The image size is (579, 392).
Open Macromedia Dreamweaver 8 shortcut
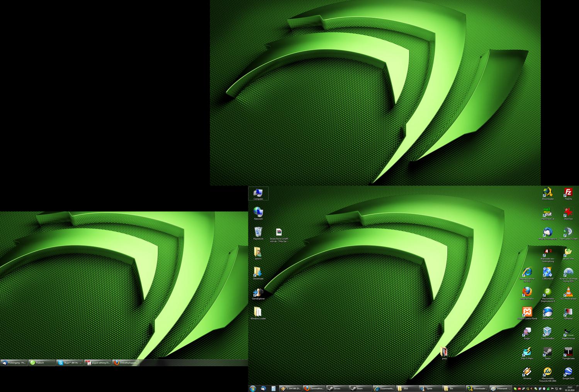click(548, 294)
